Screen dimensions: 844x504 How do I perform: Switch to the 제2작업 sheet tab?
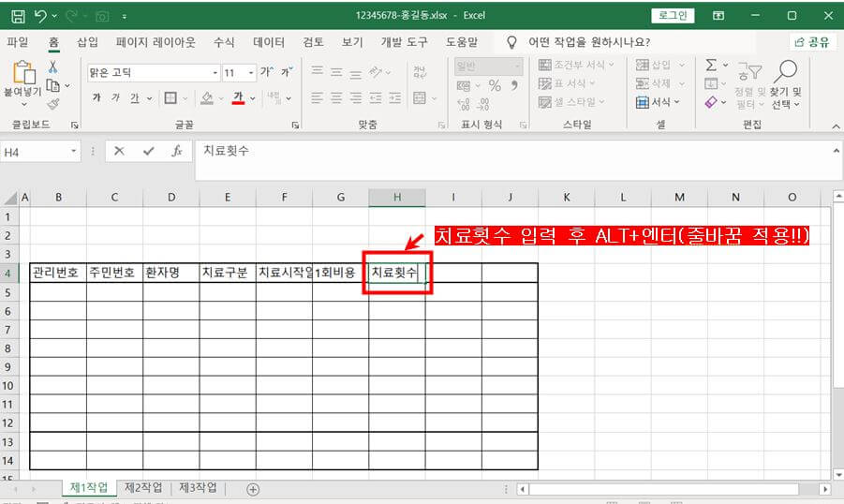[143, 488]
